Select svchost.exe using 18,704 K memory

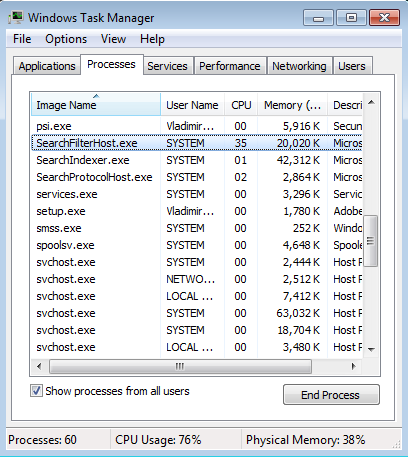[197, 330]
